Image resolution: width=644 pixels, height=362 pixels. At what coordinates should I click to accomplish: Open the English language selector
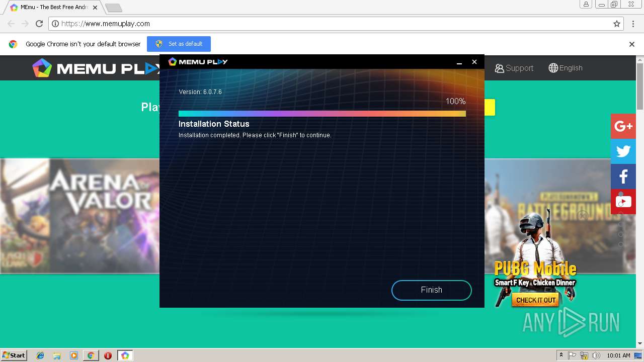[566, 68]
